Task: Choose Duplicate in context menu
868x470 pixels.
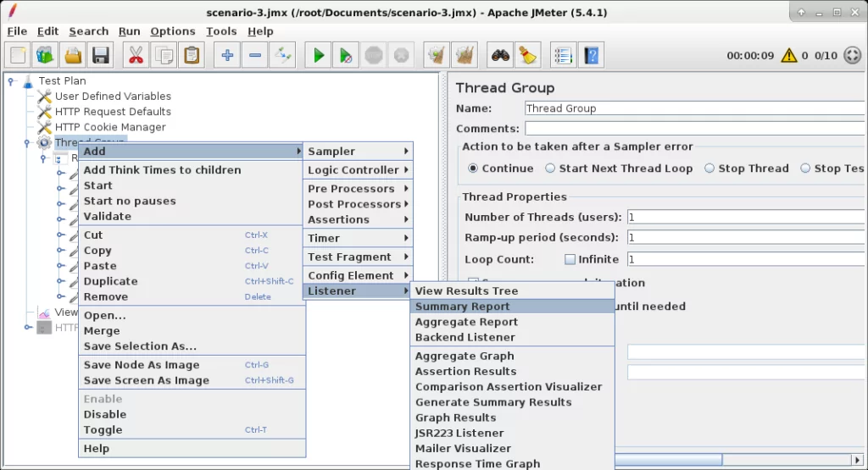Action: click(x=192, y=281)
